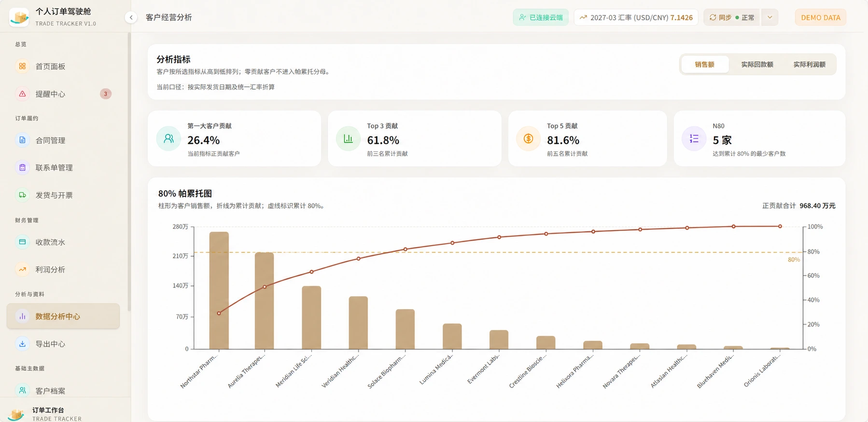
Task: Click the 导出中心 download icon
Action: pyautogui.click(x=22, y=344)
